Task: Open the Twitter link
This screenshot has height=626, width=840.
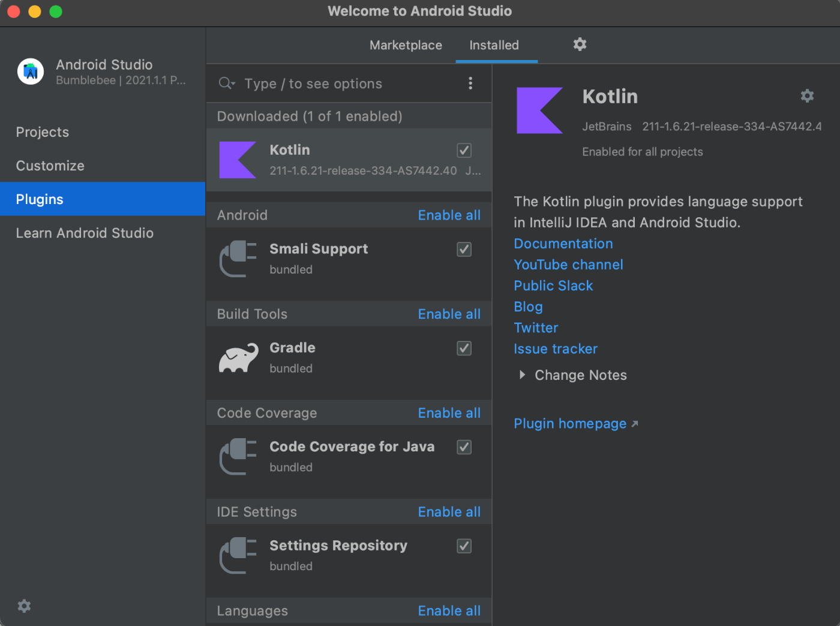Action: (x=536, y=328)
